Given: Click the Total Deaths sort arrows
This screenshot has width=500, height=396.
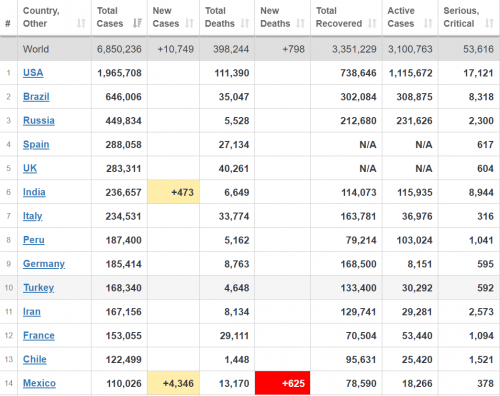Looking at the screenshot, I should pyautogui.click(x=245, y=23).
